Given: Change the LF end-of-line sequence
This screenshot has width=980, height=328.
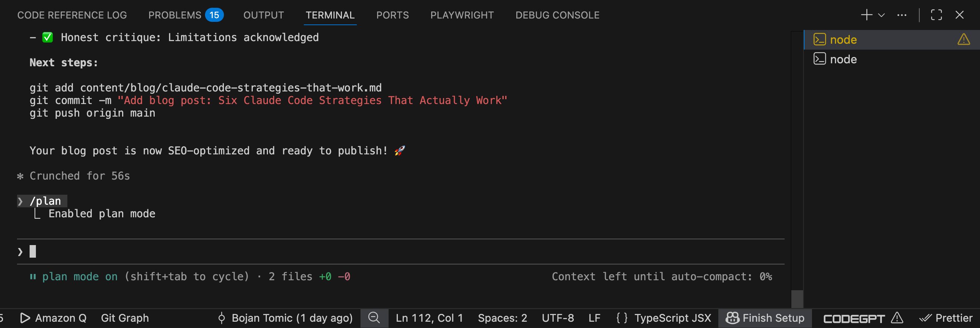Looking at the screenshot, I should [594, 318].
